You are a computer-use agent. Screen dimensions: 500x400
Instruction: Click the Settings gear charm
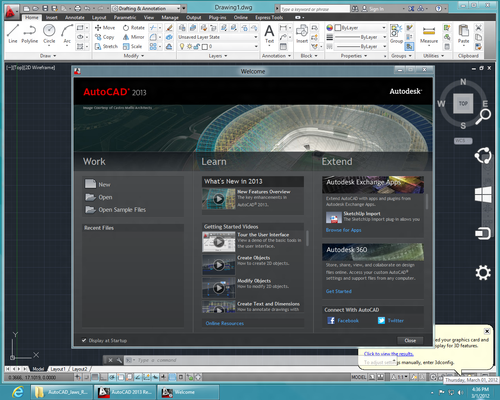tap(483, 273)
